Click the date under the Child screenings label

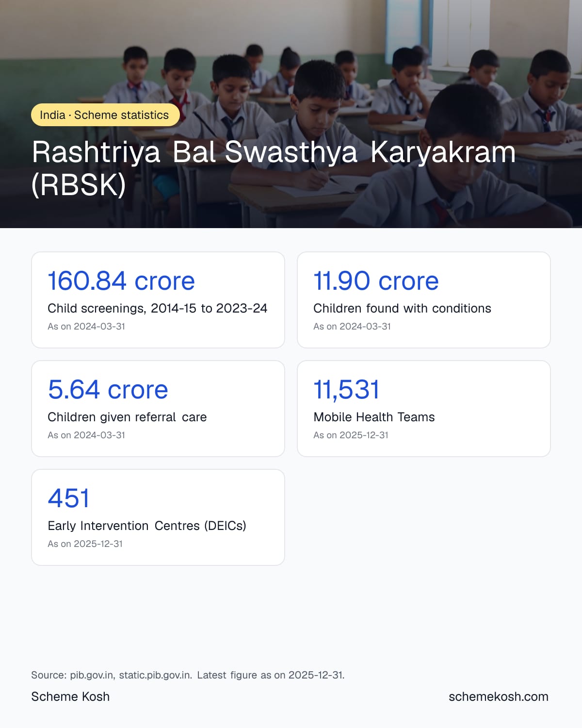(86, 327)
